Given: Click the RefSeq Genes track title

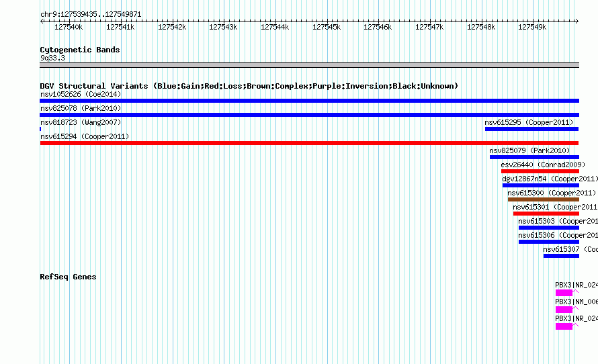Looking at the screenshot, I should [68, 277].
